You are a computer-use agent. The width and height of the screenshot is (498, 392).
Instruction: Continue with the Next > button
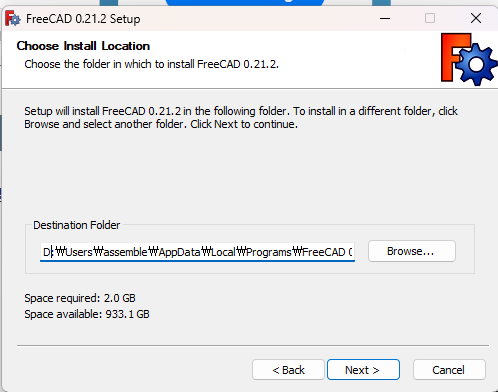point(363,370)
